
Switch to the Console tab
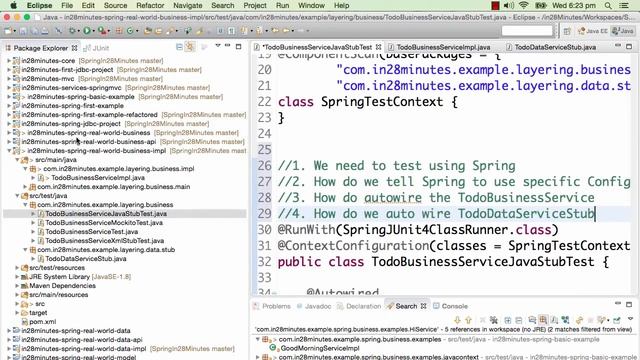450,306
